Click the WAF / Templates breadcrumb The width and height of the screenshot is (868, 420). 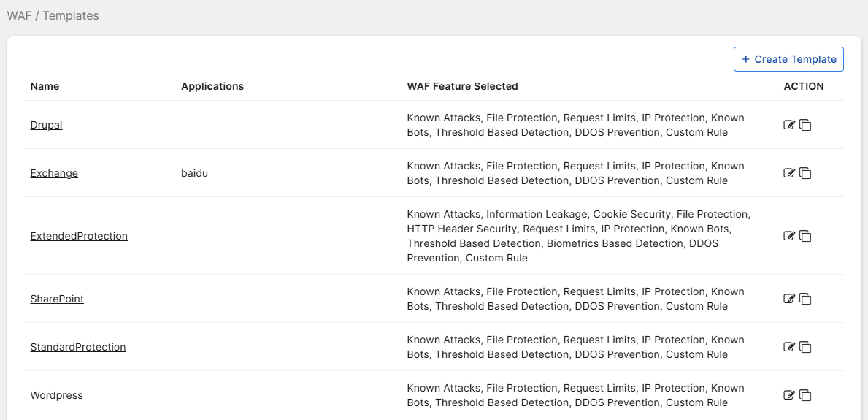[53, 15]
